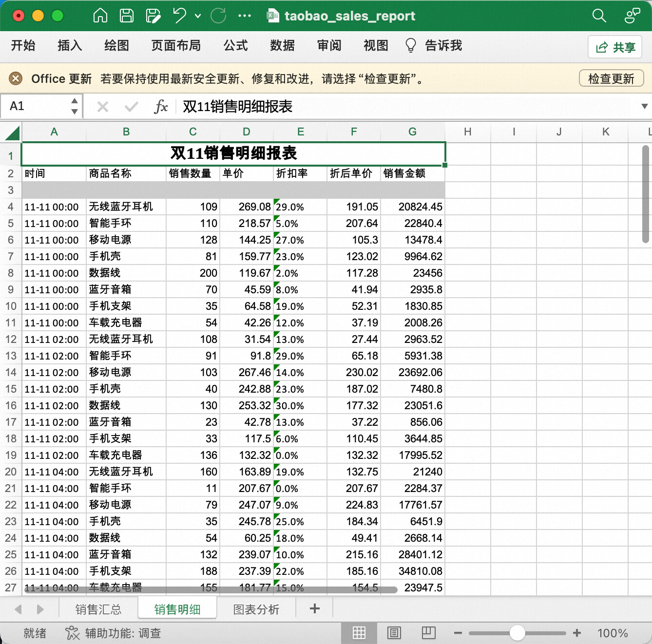Click the Redo icon in title bar
Viewport: 652px width, 644px height.
[x=218, y=16]
